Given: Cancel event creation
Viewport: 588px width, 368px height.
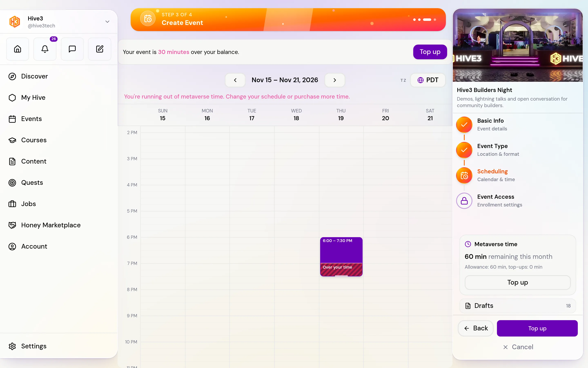Looking at the screenshot, I should click(x=518, y=347).
